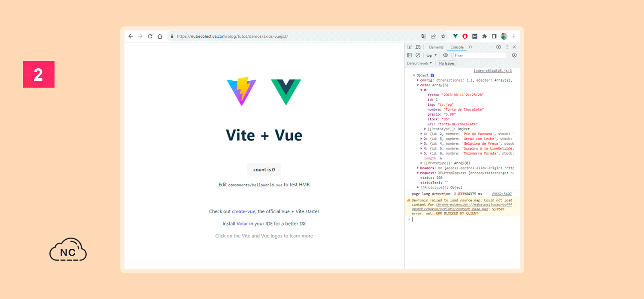Click the count is 0 button
Viewport: 644px width, 299px height.
click(264, 170)
